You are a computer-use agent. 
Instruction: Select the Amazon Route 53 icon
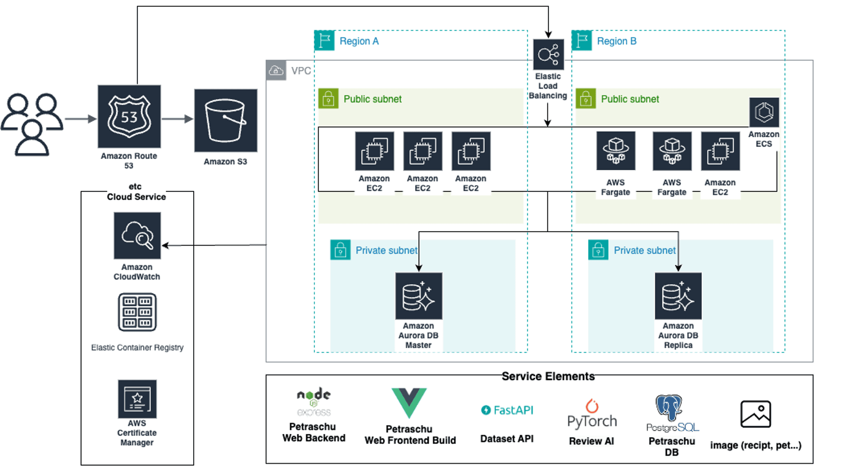[x=129, y=116]
